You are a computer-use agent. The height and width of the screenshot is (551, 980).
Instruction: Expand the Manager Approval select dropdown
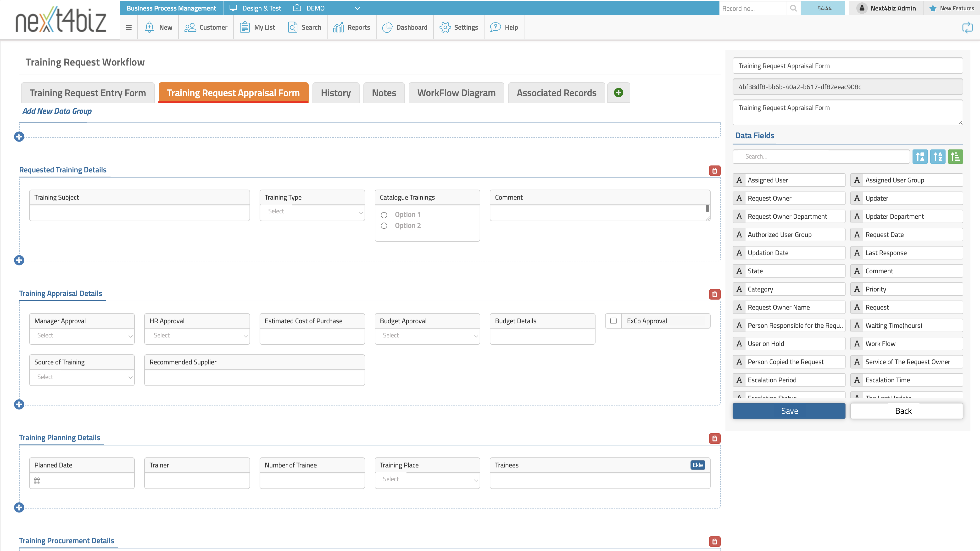[82, 335]
